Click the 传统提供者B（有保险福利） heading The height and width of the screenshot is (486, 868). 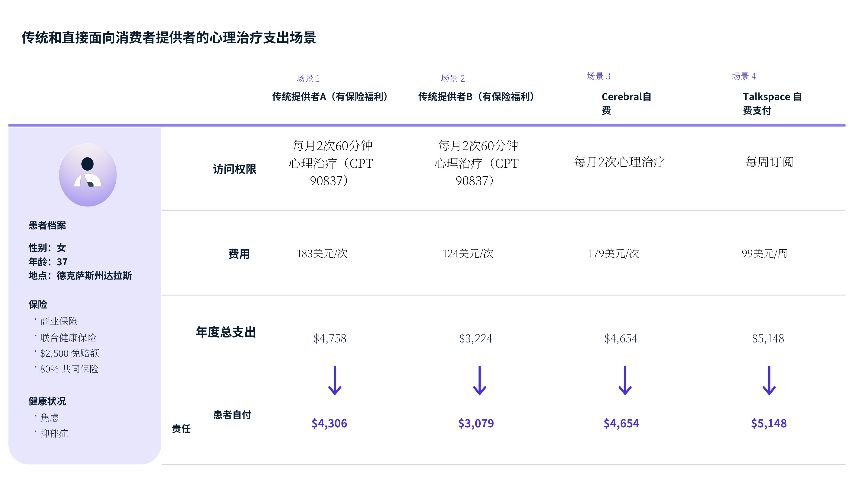(476, 97)
